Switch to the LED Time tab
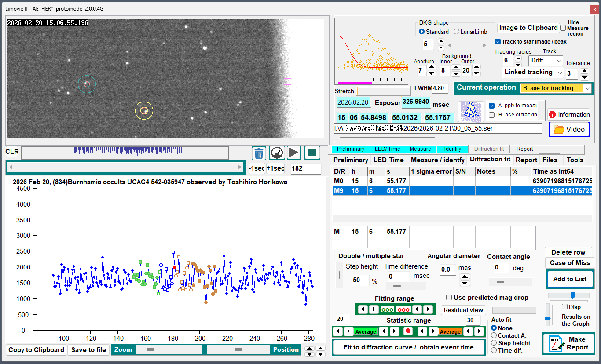 click(x=388, y=160)
